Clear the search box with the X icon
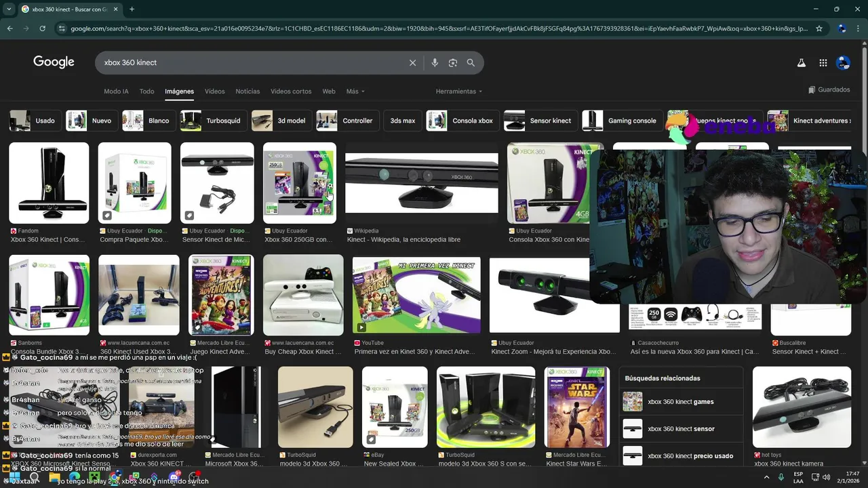The image size is (868, 488). point(412,62)
